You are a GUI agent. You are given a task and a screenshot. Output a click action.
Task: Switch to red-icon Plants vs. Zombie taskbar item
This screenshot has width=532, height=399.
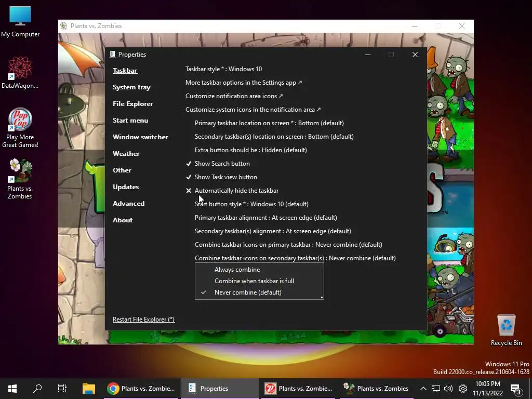click(x=298, y=389)
